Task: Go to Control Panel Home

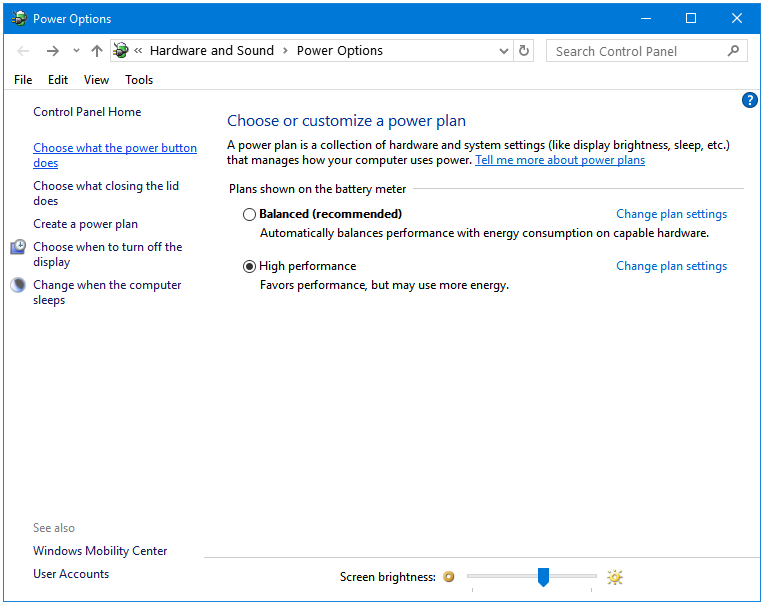Action: tap(87, 112)
